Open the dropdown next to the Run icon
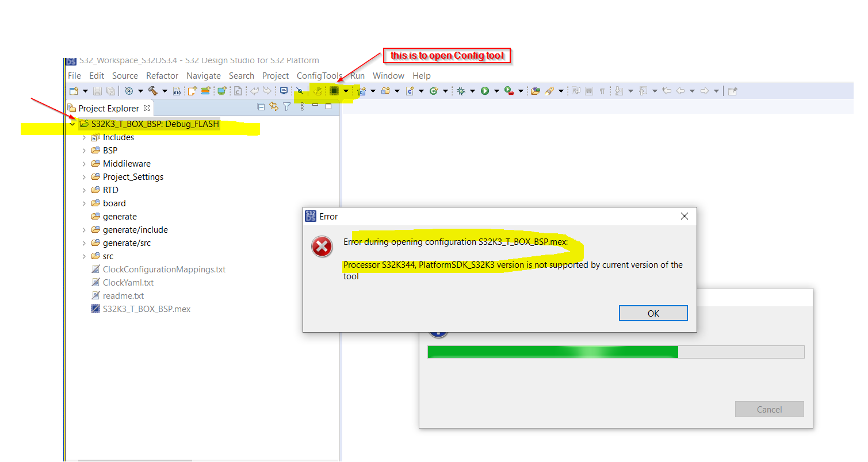The image size is (868, 462). click(496, 90)
